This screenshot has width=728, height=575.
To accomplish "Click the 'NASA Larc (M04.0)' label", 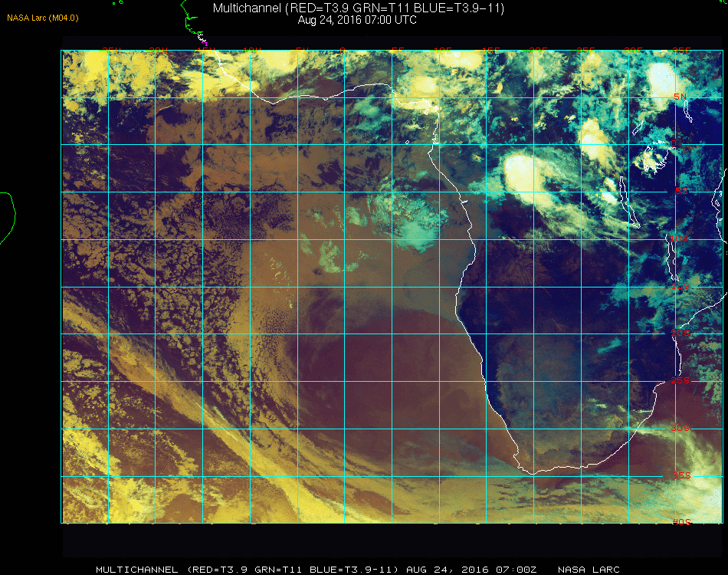I will 43,18.
